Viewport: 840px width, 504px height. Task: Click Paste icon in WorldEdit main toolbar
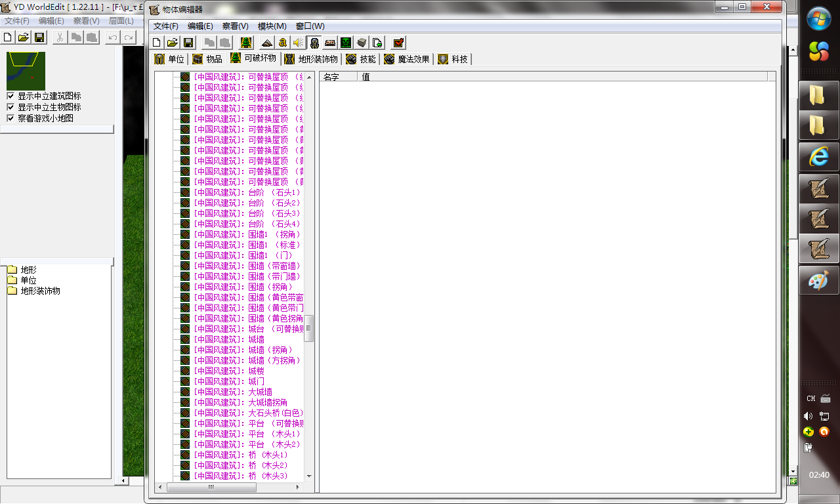click(92, 37)
